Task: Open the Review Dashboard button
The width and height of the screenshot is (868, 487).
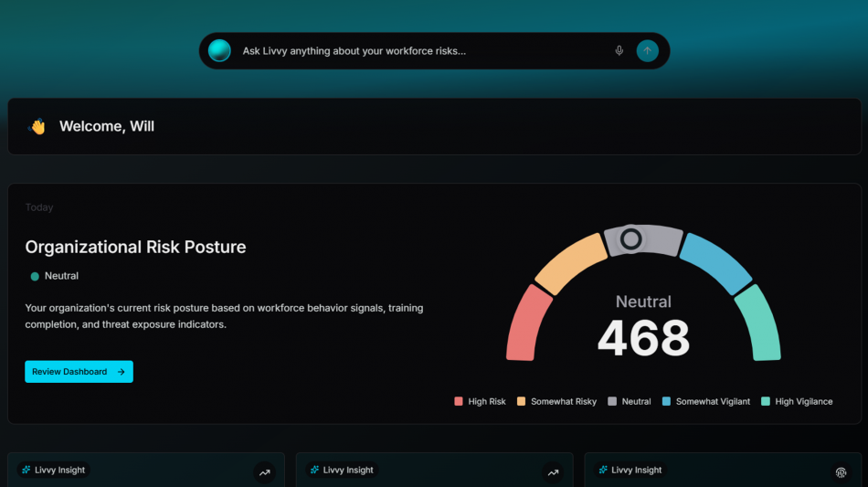Action: pos(79,372)
